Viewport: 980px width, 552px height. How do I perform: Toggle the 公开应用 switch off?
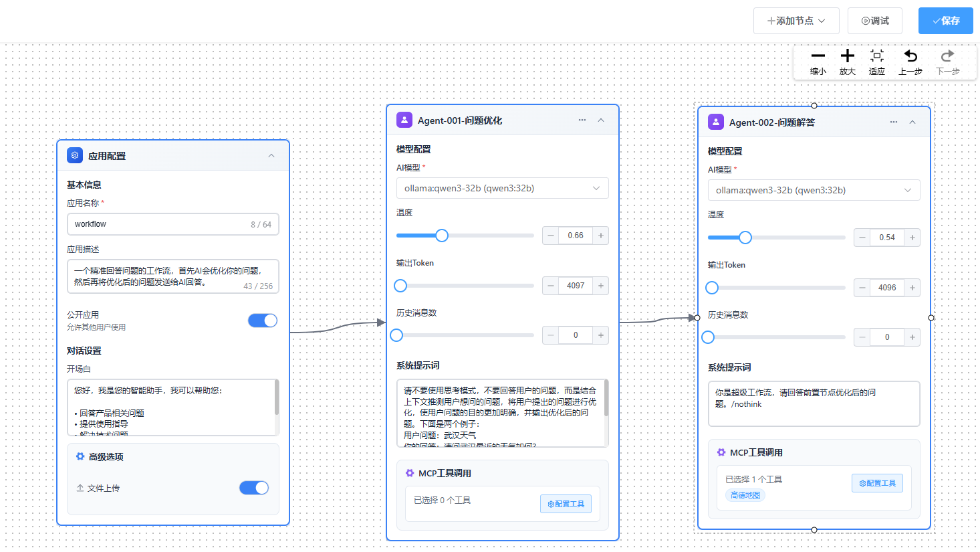click(262, 320)
